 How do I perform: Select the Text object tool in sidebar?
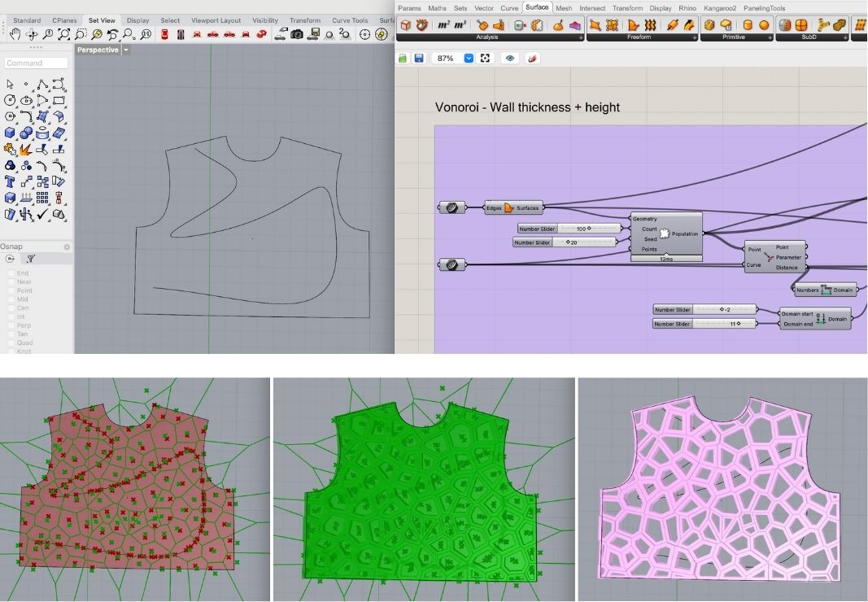10,181
